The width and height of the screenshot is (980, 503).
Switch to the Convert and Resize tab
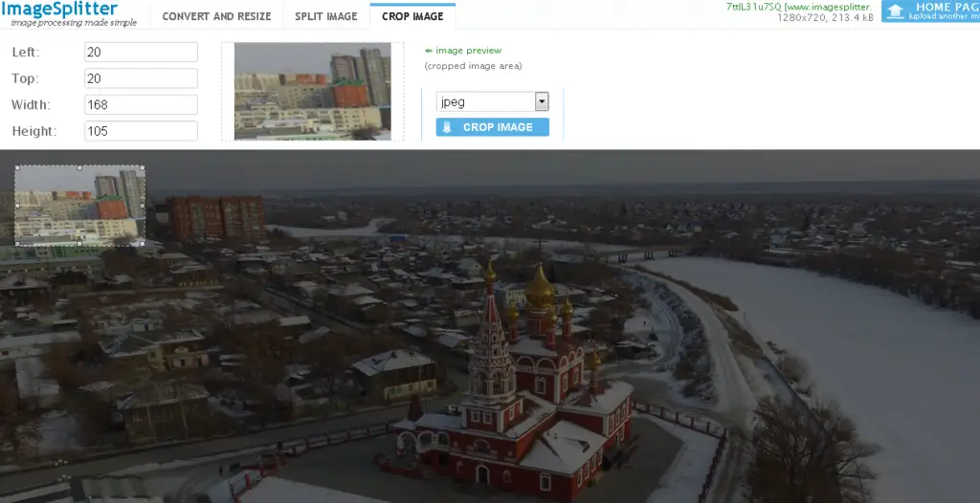[216, 16]
